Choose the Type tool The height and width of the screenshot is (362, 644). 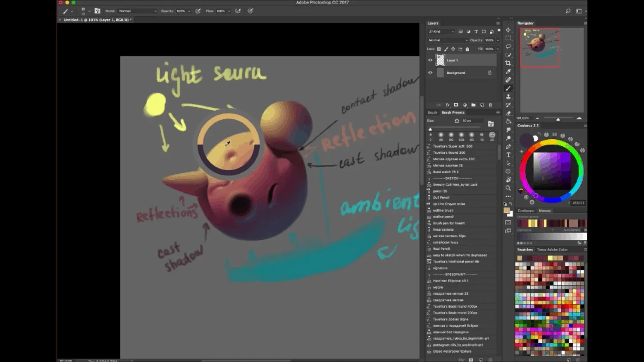coord(508,155)
